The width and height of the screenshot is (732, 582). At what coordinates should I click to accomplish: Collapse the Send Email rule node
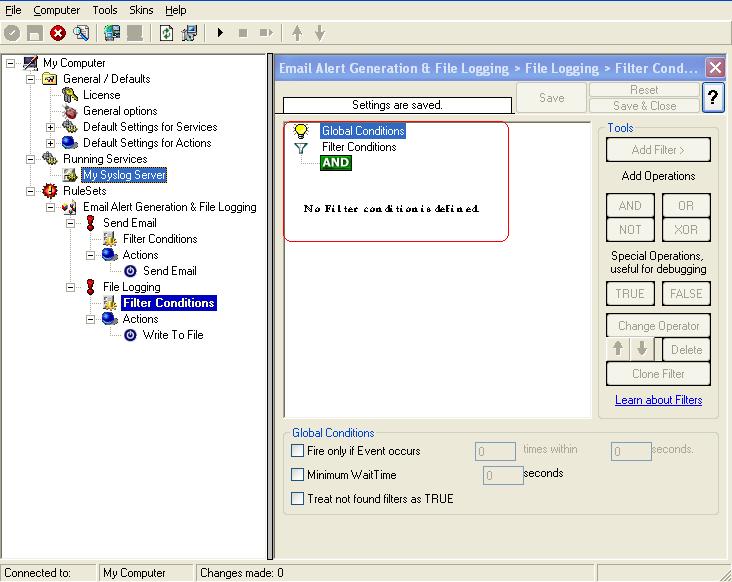[x=70, y=223]
